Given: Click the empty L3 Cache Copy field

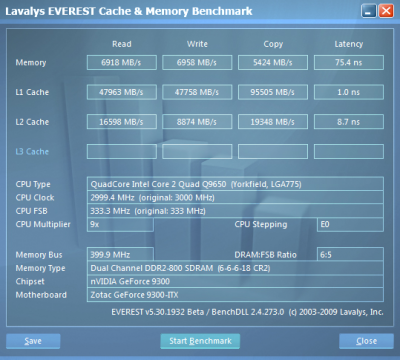Looking at the screenshot, I should [x=273, y=151].
